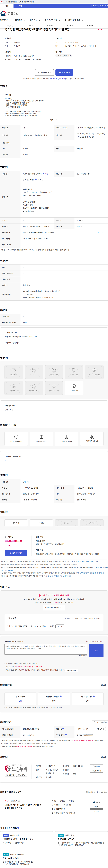Open recommended course 청소창업과 실무 AZ
Viewport: 108px width, 868px height.
point(66,839)
